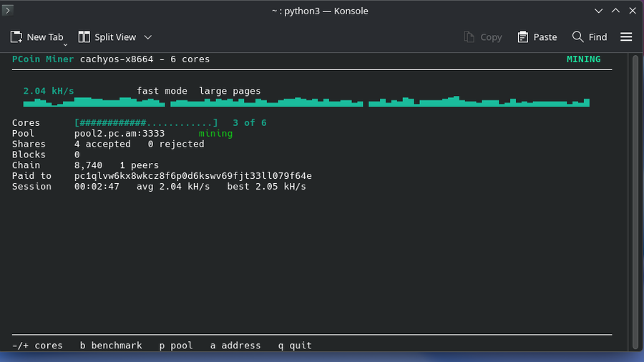Maximize the Konsole window
This screenshot has height=362, width=644.
615,11
